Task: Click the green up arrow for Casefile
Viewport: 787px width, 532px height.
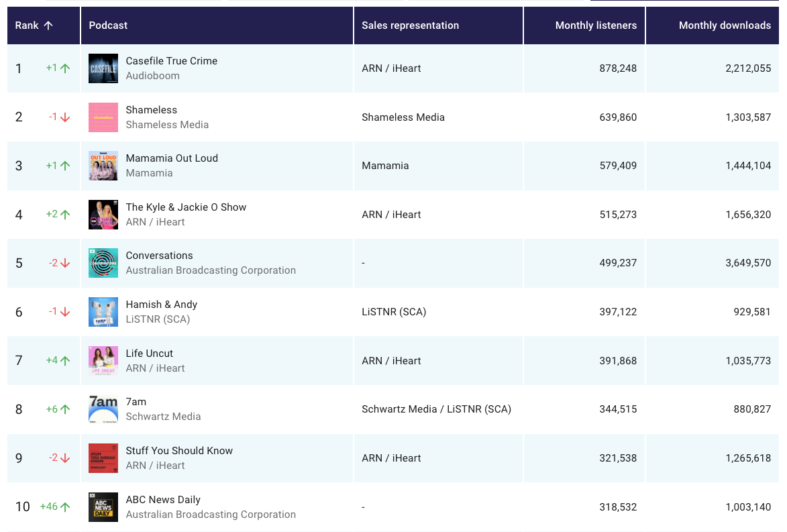Action: pyautogui.click(x=65, y=68)
